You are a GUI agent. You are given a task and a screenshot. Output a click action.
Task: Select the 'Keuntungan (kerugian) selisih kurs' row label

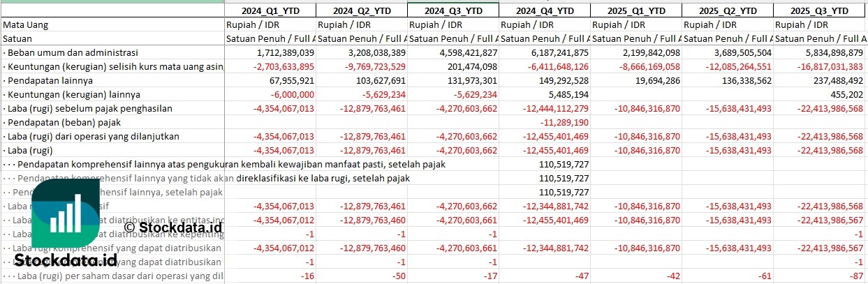tap(113, 67)
